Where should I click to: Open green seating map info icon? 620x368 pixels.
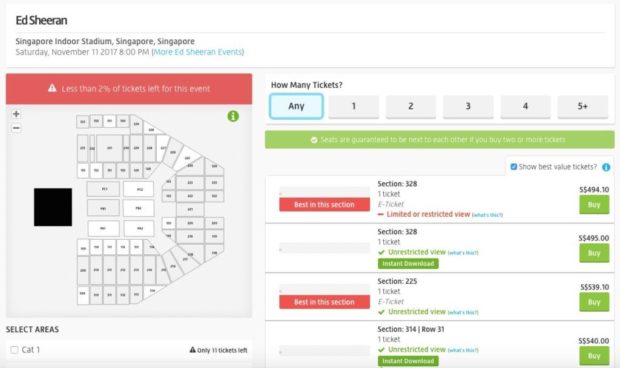click(x=233, y=116)
